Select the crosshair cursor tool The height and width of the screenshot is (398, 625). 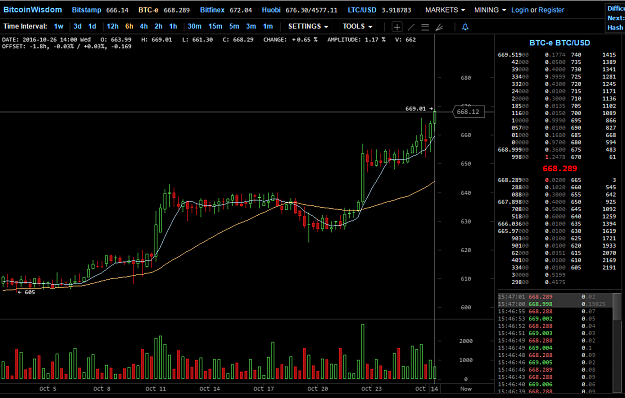[397, 27]
